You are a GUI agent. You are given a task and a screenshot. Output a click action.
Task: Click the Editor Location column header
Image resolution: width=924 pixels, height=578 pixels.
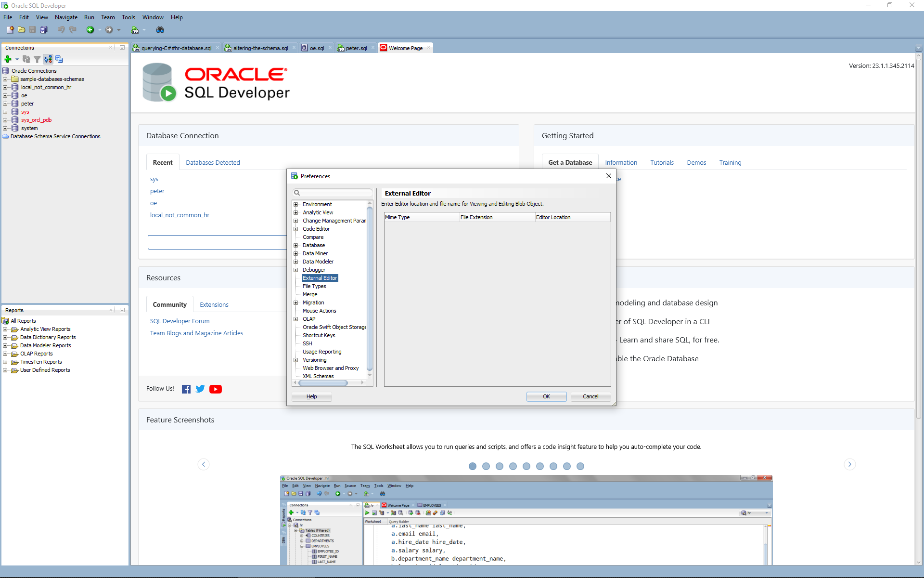[573, 217]
